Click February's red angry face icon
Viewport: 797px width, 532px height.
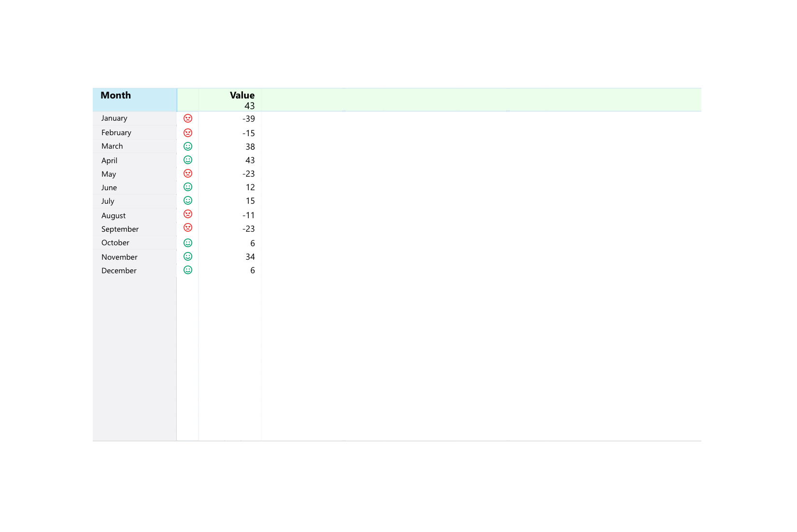187,132
